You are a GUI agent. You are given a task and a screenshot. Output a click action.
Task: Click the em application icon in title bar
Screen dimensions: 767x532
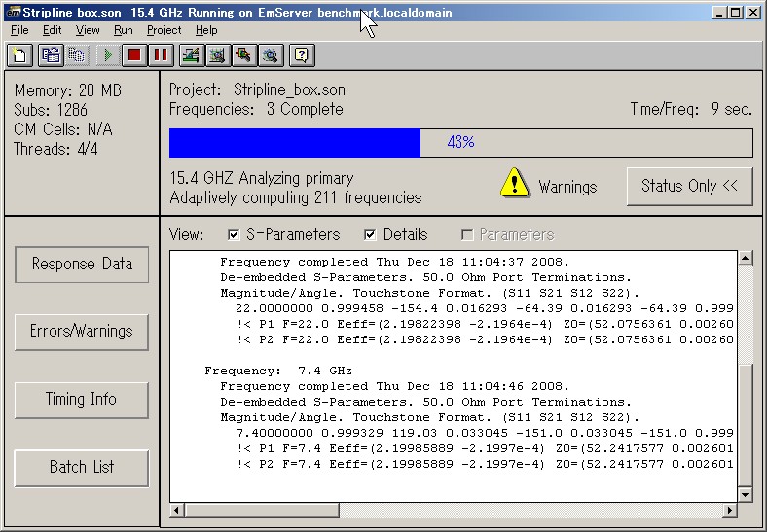pos(14,13)
